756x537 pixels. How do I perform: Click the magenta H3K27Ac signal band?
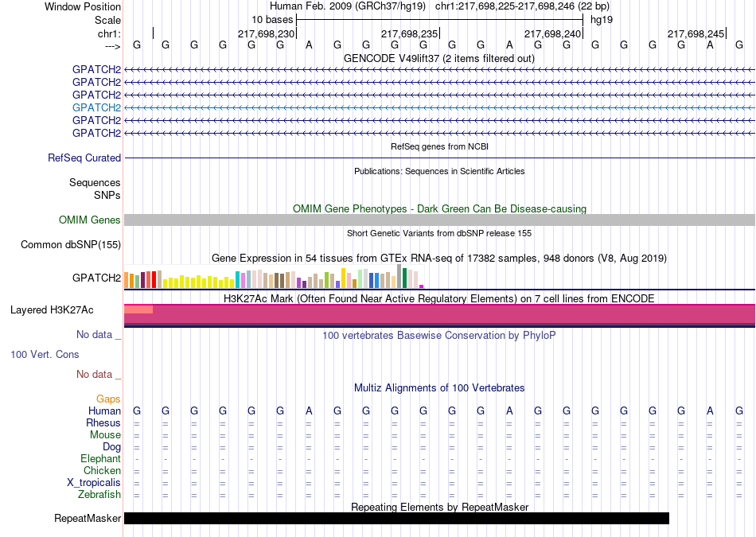(439, 316)
